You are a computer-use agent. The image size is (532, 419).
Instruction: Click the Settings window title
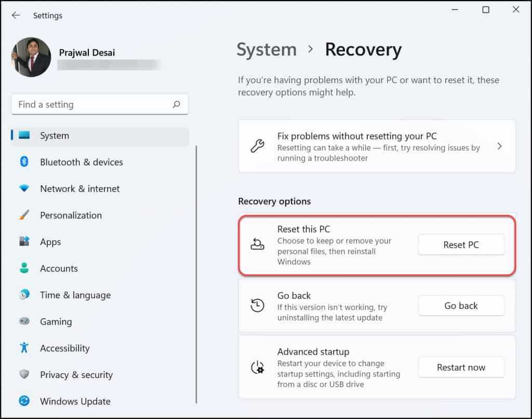click(x=47, y=16)
